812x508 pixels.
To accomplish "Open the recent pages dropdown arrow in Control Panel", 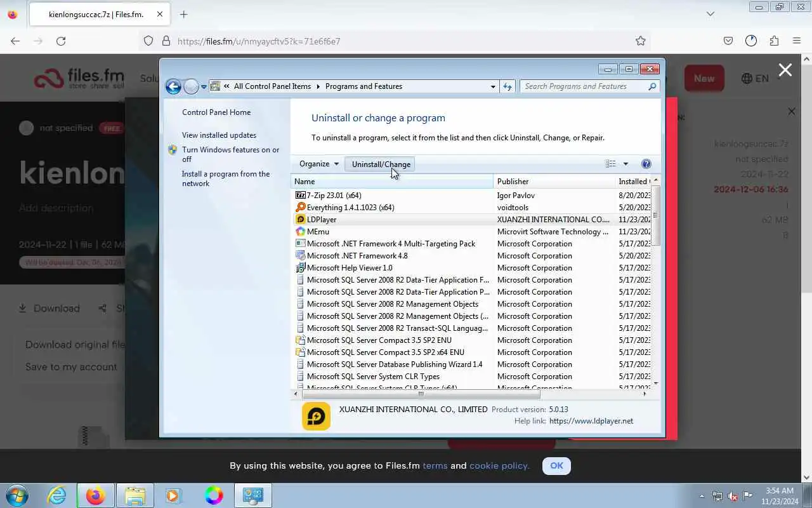I will [x=204, y=87].
